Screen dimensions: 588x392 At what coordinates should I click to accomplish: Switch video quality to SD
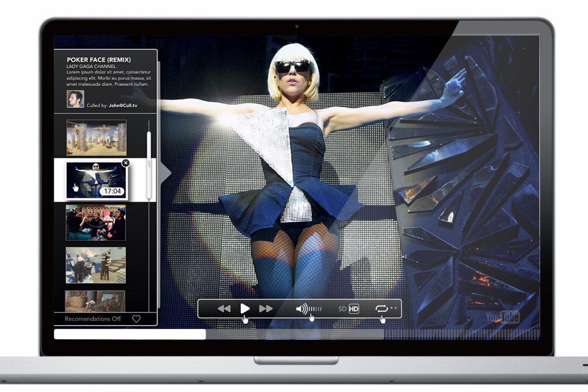[x=342, y=309]
